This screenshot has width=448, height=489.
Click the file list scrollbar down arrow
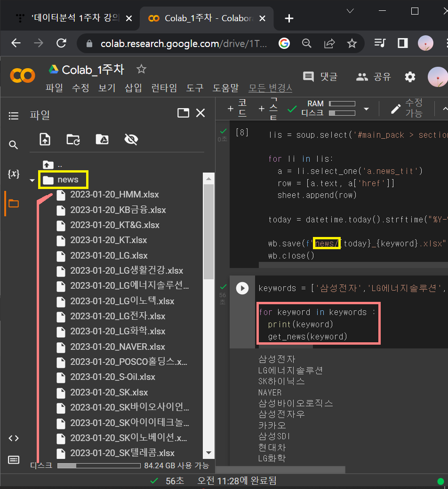(x=208, y=452)
